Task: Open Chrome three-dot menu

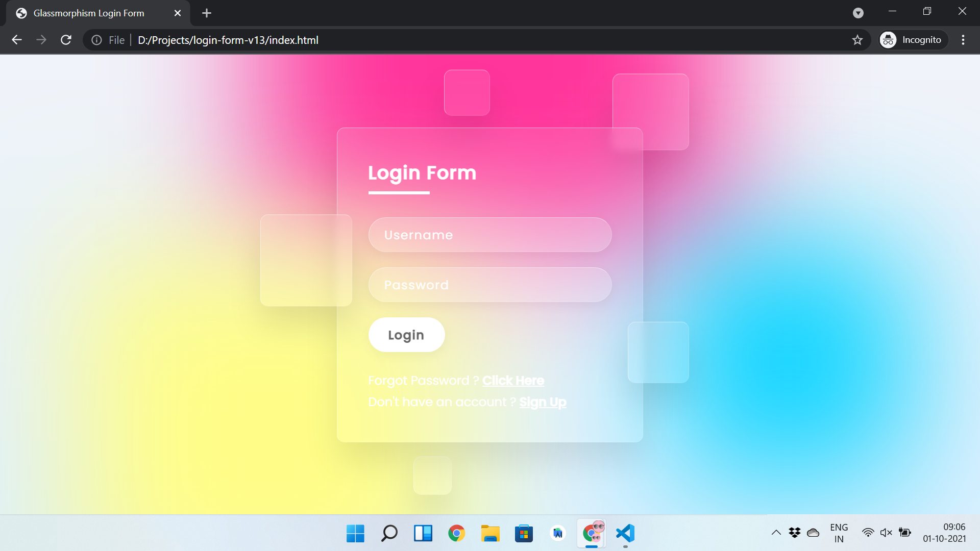Action: click(963, 40)
